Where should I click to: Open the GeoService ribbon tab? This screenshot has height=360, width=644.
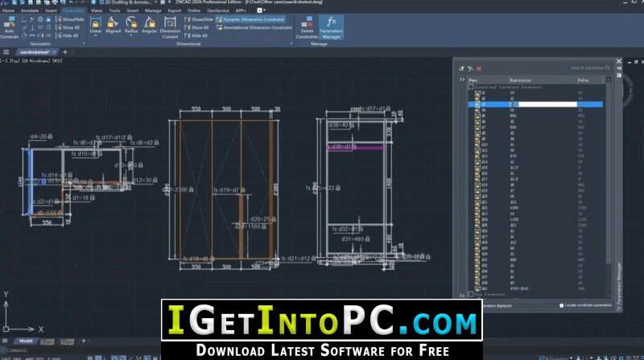tap(217, 10)
